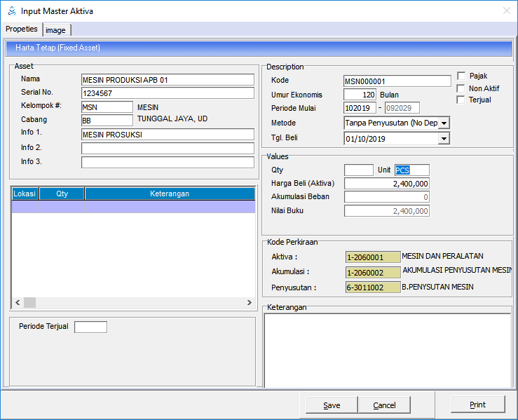The image size is (518, 420).
Task: Toggle the Non Aktif checkbox
Action: click(461, 88)
